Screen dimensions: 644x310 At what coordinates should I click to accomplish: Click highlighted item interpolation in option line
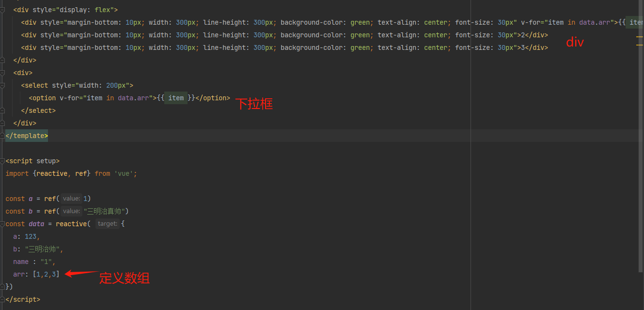tap(176, 98)
